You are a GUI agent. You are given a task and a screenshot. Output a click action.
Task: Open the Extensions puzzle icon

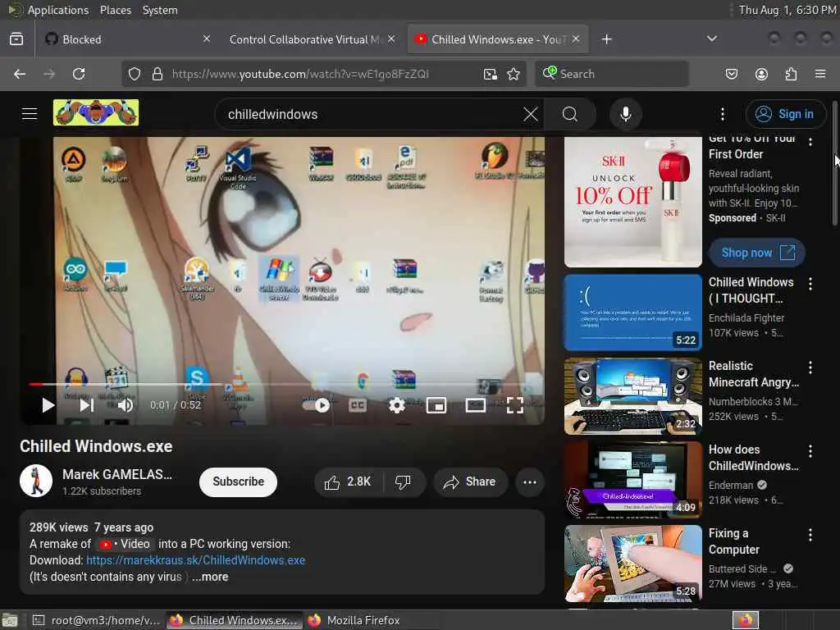(791, 74)
